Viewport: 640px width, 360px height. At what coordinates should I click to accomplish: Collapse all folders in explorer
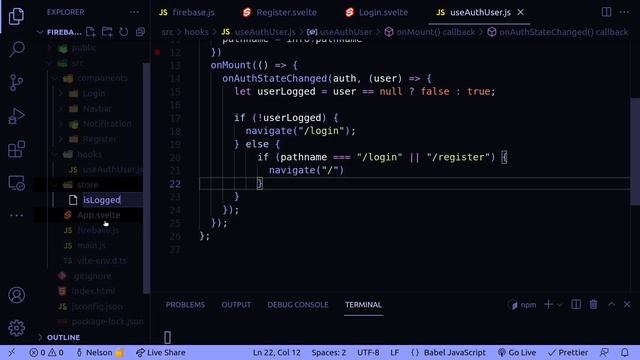click(140, 32)
